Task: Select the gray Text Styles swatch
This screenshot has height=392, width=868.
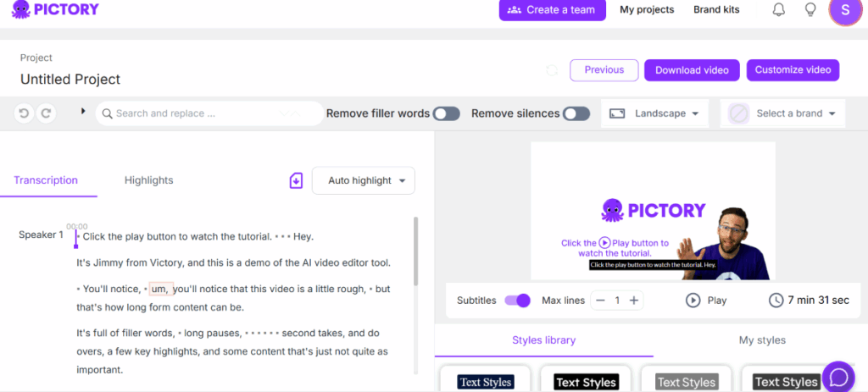Action: [x=687, y=382]
